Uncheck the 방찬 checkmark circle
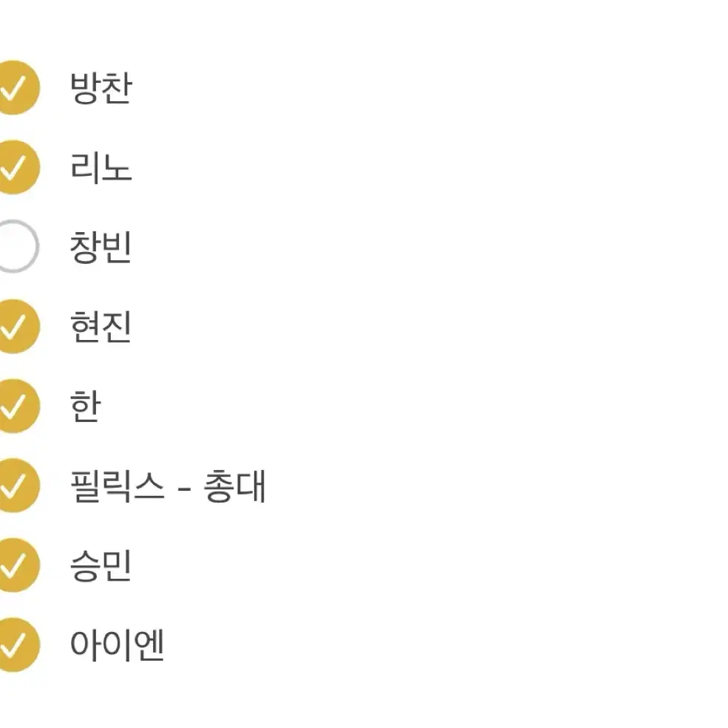Image resolution: width=728 pixels, height=728 pixels. point(17,87)
